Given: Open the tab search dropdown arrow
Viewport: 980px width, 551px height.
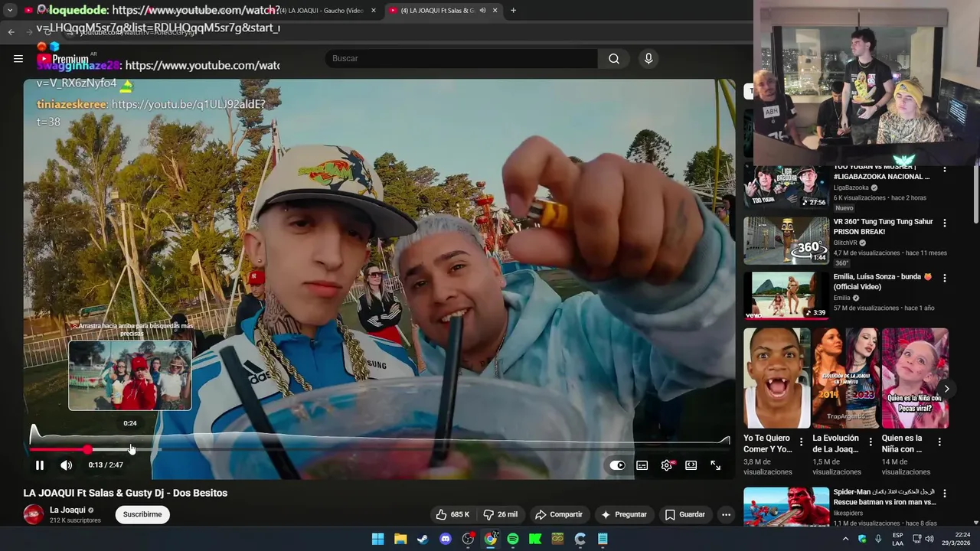Looking at the screenshot, I should pyautogui.click(x=10, y=11).
